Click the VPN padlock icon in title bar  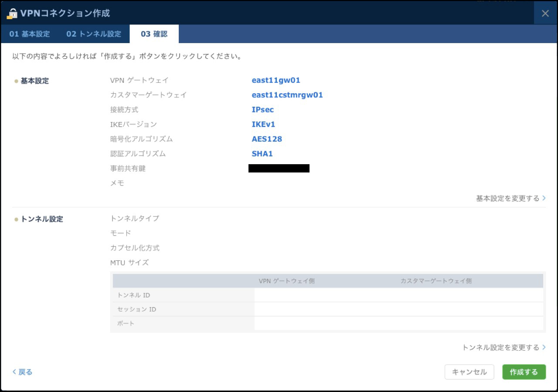12,14
